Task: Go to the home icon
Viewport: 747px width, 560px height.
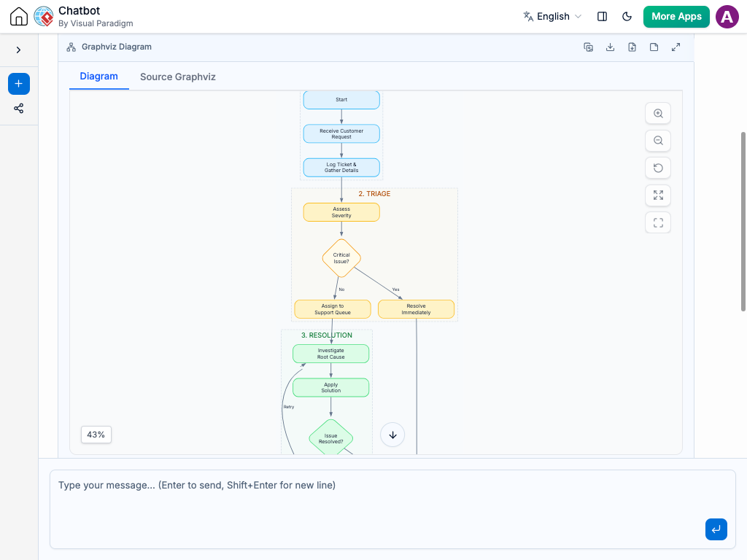Action: pos(19,16)
